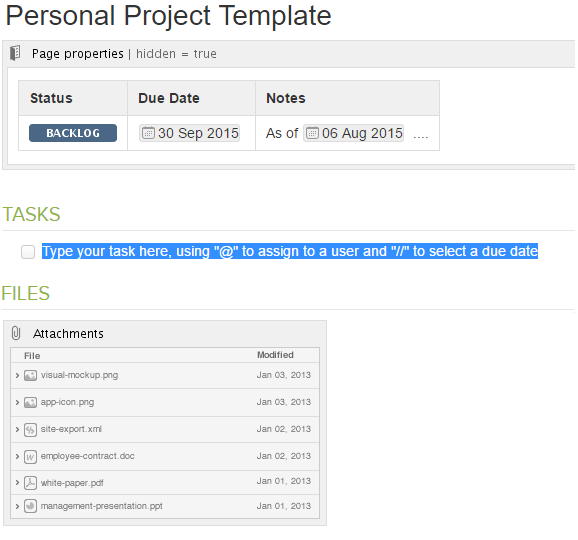Sort attachments by the File column header
Screen dimensions: 578x540
click(x=32, y=356)
